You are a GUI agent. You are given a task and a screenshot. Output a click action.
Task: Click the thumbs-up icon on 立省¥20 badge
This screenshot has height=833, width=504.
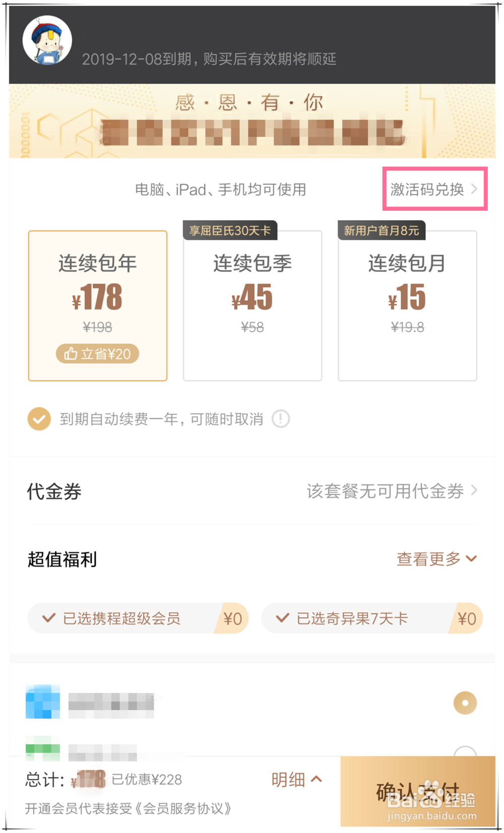click(x=71, y=354)
